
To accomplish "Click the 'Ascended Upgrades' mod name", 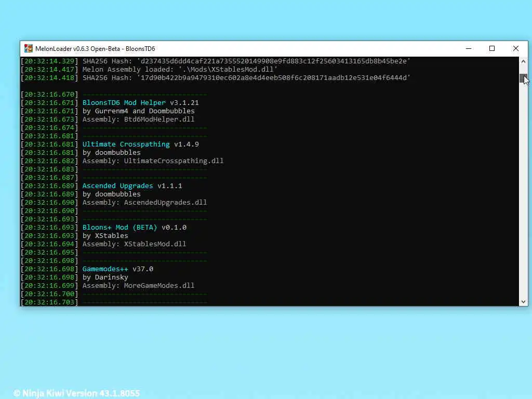I will pyautogui.click(x=118, y=186).
